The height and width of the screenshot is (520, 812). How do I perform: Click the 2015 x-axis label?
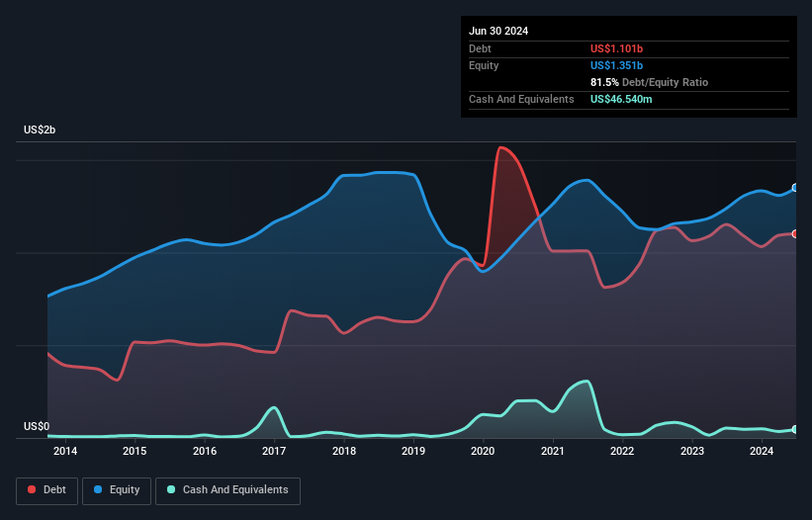pos(135,451)
